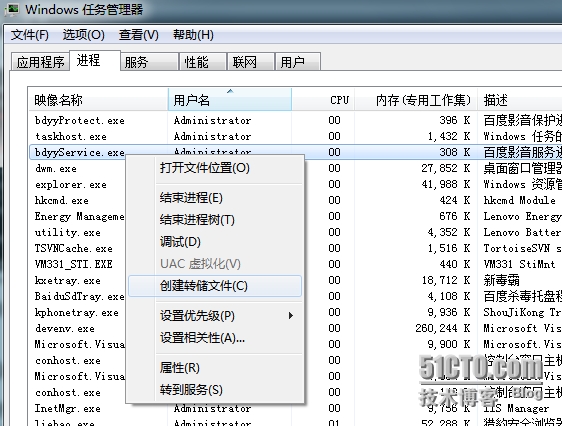Switch to the 联网 tab

pos(251,62)
